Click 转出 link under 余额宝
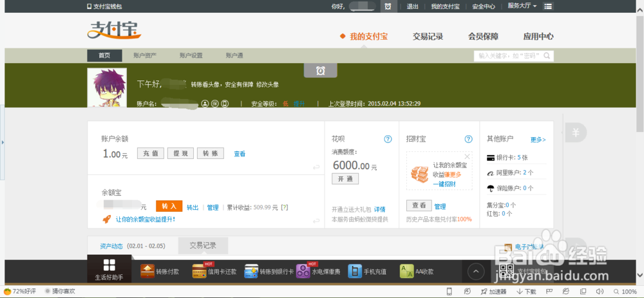 pyautogui.click(x=193, y=207)
